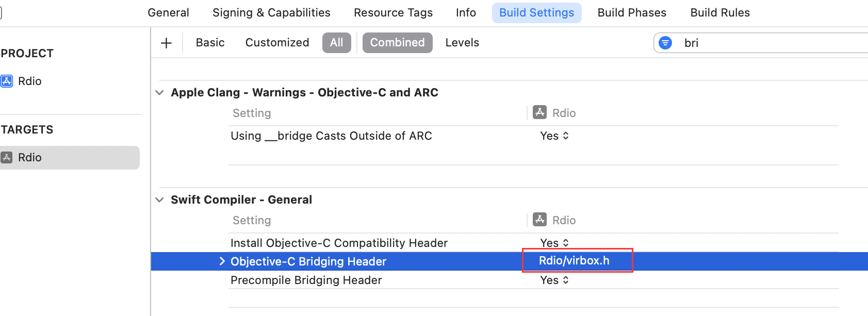This screenshot has height=316, width=868.
Task: Click the search field containing bri
Action: 761,43
